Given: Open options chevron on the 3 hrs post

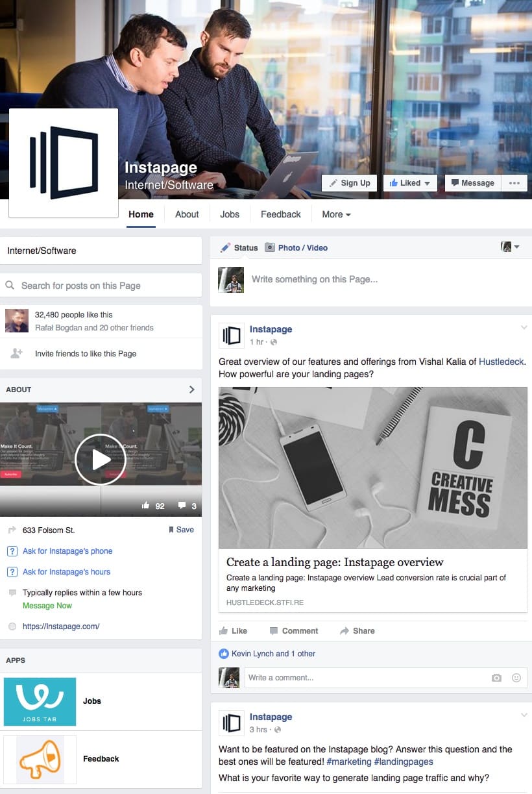Looking at the screenshot, I should point(524,715).
